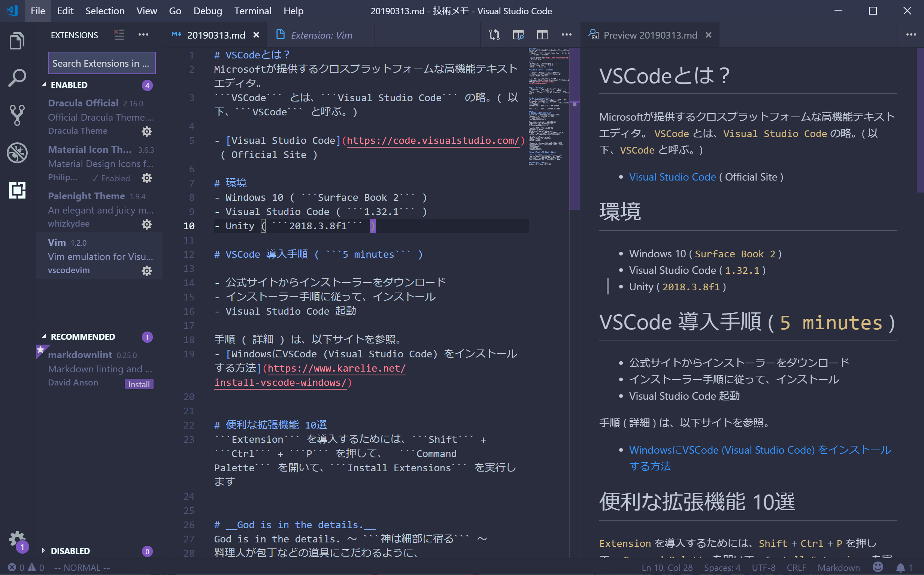Open the feedback smiley in the status bar
This screenshot has width=924, height=575.
pos(878,568)
